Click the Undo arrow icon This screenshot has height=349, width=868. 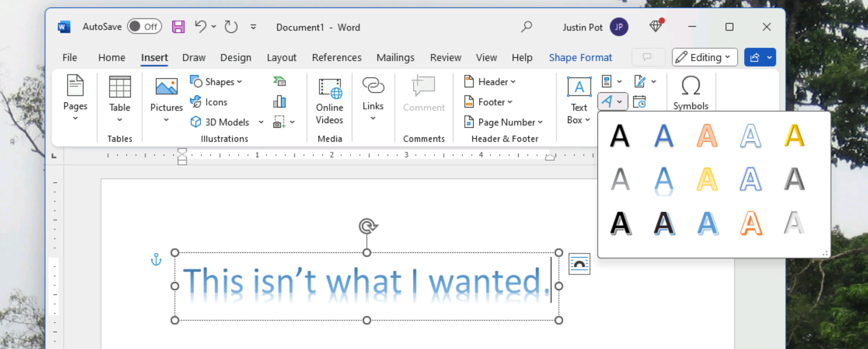tap(201, 27)
